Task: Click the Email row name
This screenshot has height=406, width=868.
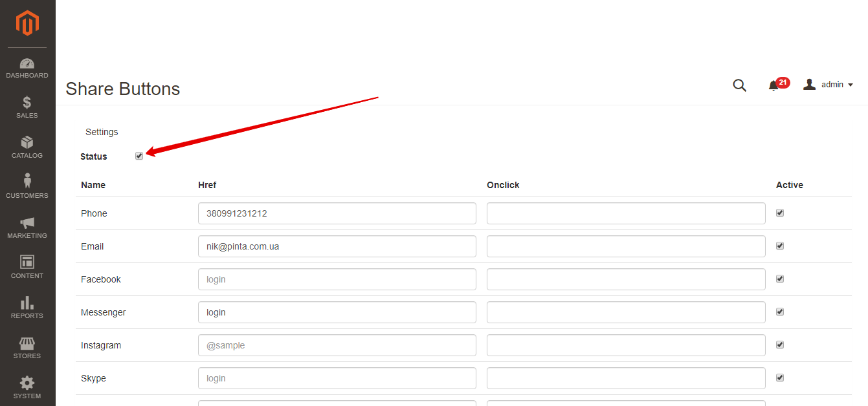Action: [x=93, y=246]
